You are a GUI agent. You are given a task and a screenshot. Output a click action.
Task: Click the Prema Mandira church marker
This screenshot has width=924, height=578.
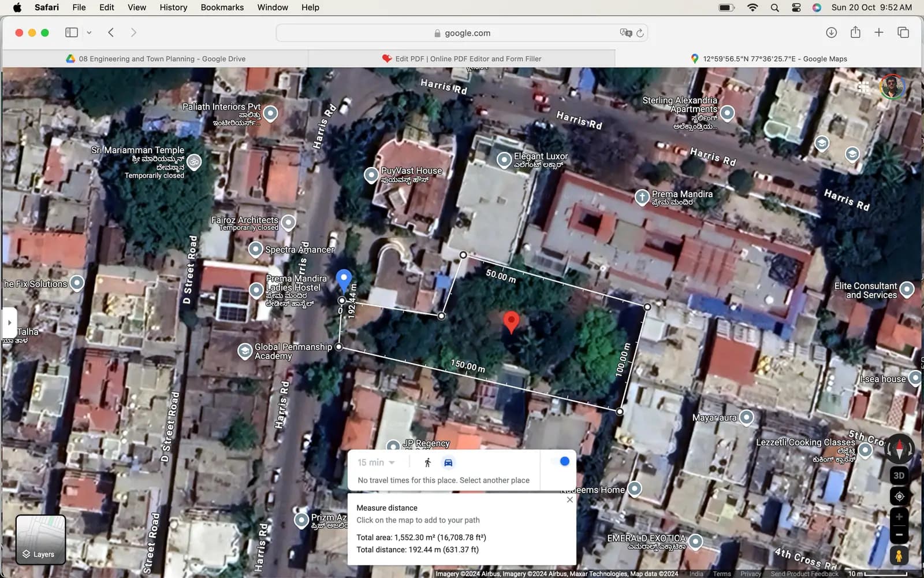642,197
